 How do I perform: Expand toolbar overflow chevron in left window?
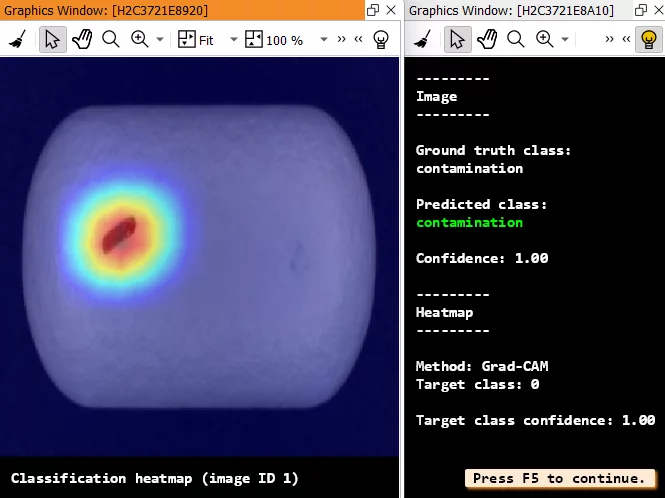343,40
